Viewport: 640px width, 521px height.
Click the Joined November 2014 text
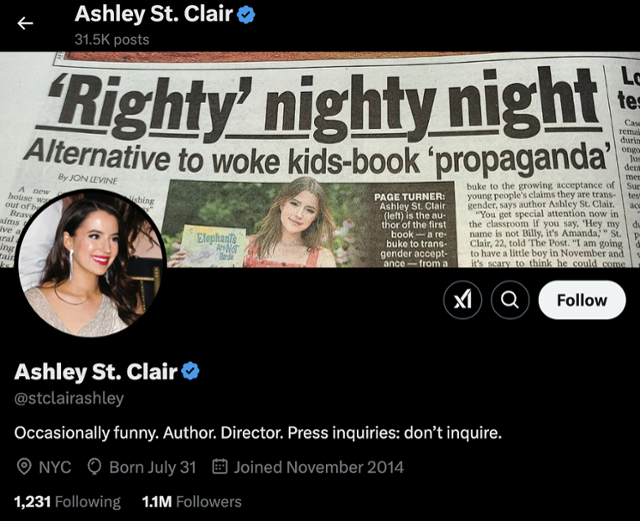point(319,467)
